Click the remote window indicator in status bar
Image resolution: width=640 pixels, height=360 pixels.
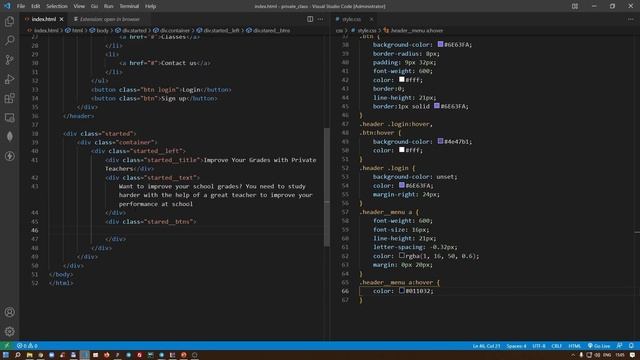6,346
